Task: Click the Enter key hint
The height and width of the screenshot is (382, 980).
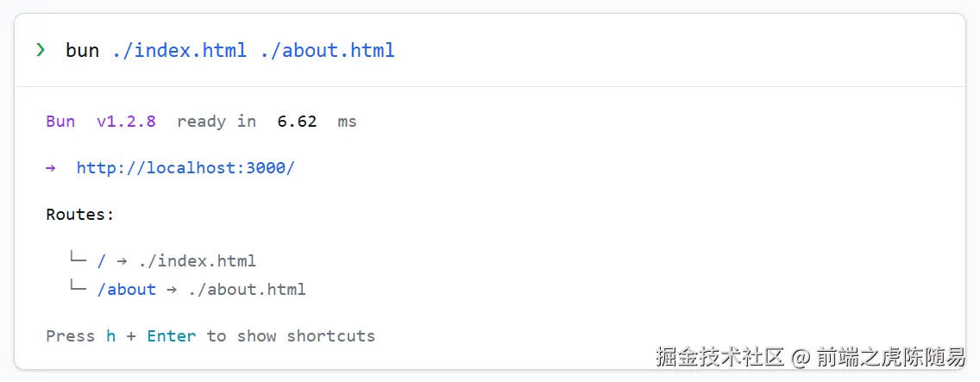Action: (x=172, y=335)
